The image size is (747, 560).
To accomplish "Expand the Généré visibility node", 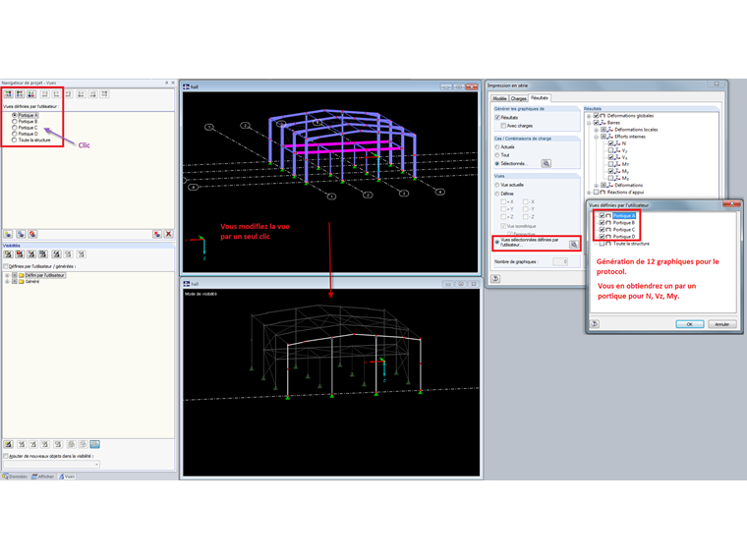I will coord(7,281).
